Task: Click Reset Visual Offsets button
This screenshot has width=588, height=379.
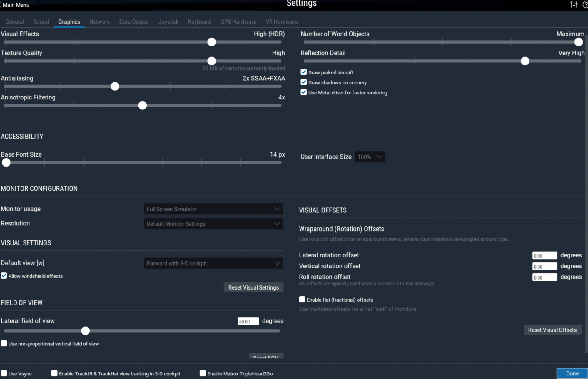Action: point(552,330)
